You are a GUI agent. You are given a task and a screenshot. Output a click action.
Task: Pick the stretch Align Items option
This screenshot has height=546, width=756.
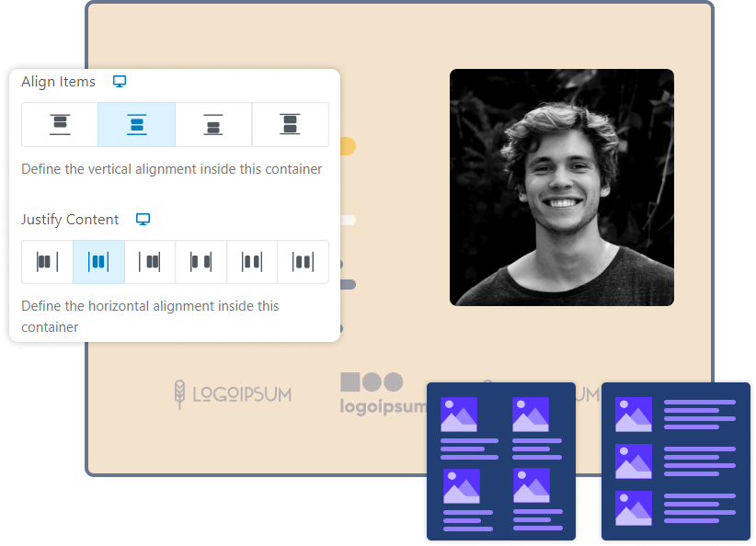pyautogui.click(x=290, y=125)
